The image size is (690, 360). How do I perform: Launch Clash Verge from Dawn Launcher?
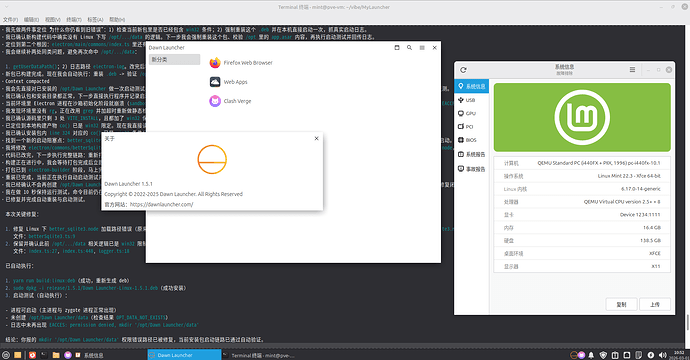230,101
